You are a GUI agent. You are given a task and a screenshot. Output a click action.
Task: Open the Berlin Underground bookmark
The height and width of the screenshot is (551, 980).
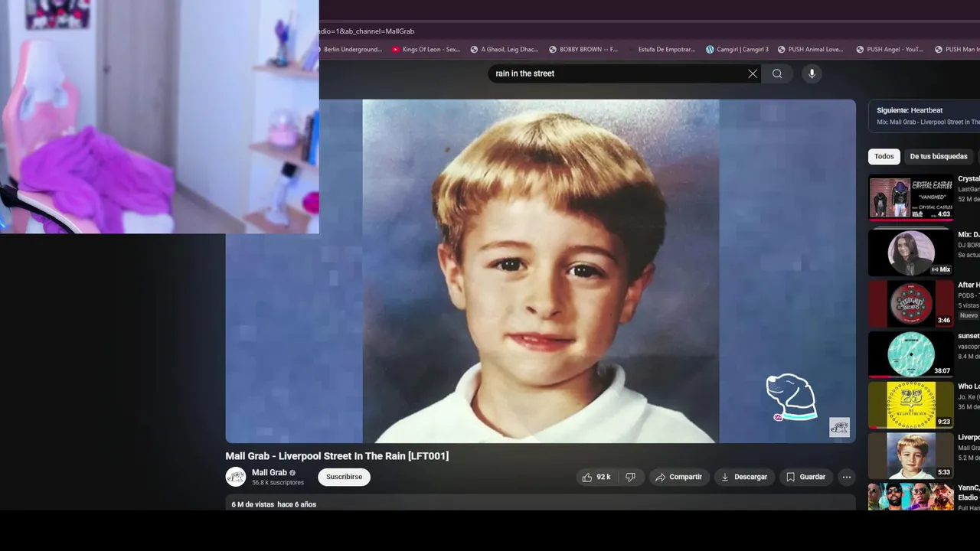(x=352, y=50)
